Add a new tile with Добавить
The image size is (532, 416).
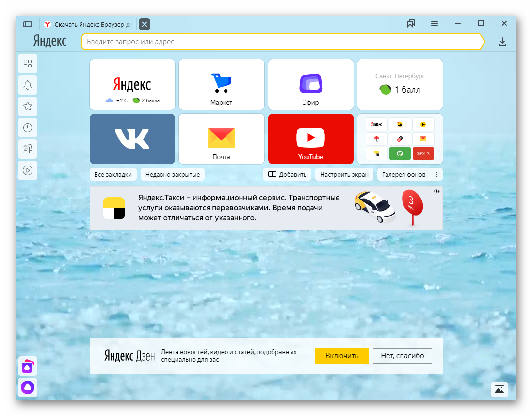(288, 175)
